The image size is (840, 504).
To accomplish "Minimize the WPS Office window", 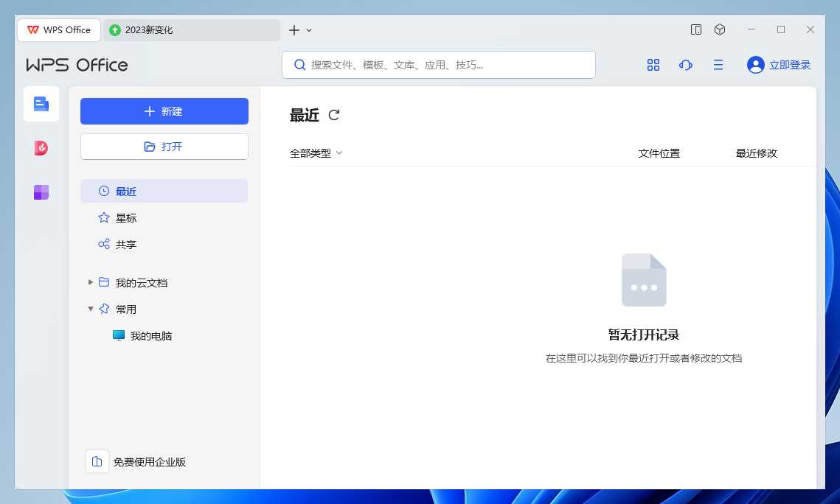I will 752,30.
